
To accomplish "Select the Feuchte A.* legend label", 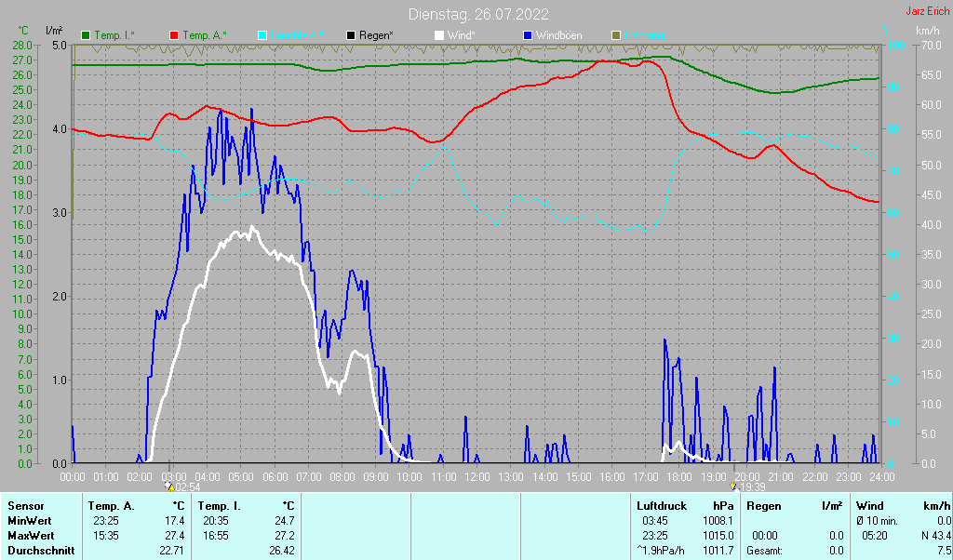I will click(x=297, y=36).
